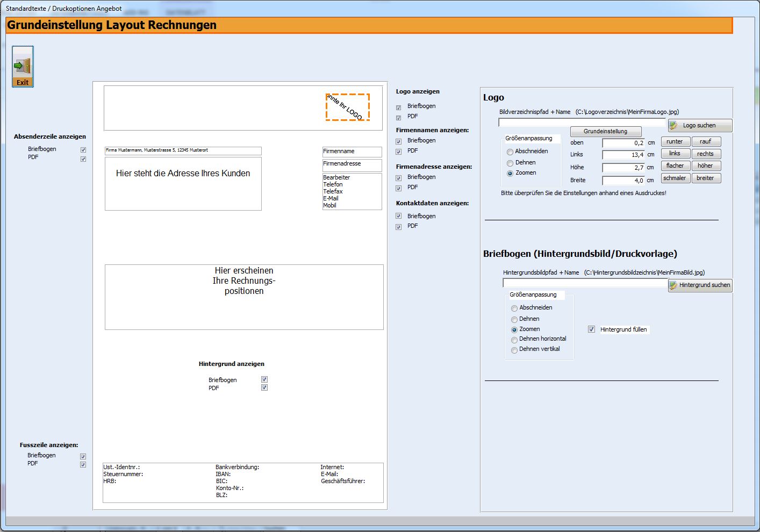Shift logo left with links button
The width and height of the screenshot is (760, 532).
tap(675, 154)
